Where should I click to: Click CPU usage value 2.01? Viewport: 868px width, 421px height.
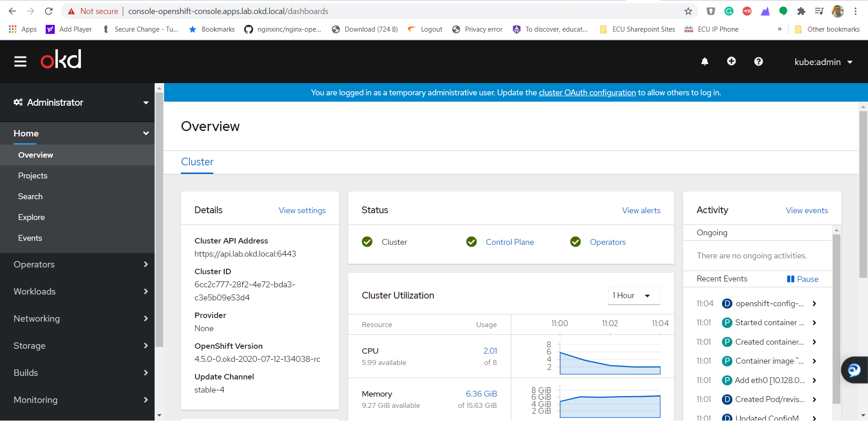click(x=490, y=351)
